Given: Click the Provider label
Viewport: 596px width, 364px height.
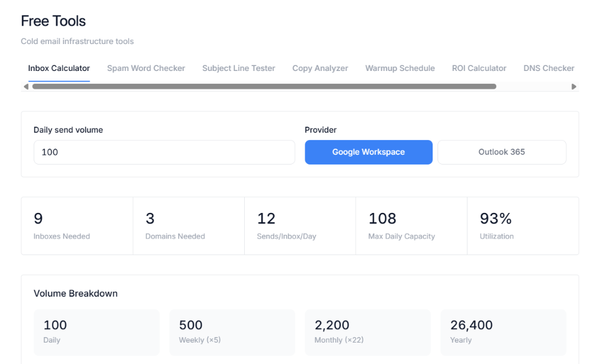Looking at the screenshot, I should pos(321,130).
